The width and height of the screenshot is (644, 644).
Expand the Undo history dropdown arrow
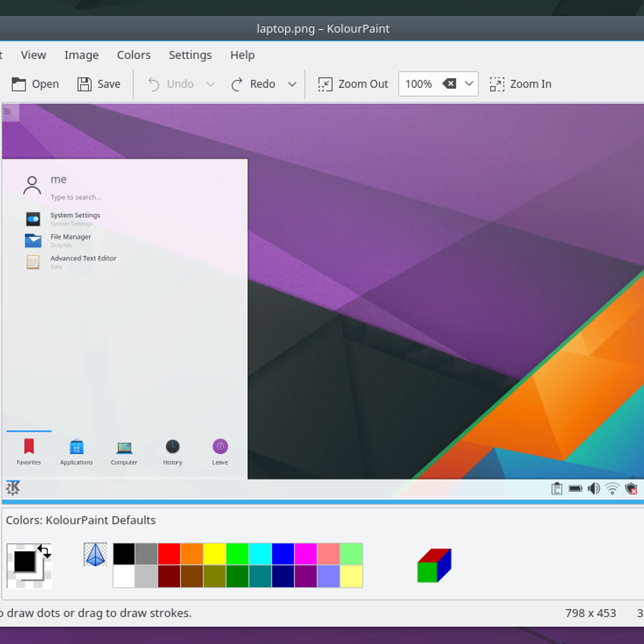click(x=211, y=84)
